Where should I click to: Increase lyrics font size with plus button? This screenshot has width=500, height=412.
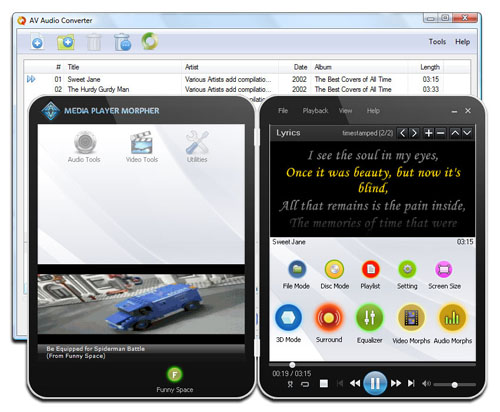click(x=429, y=133)
